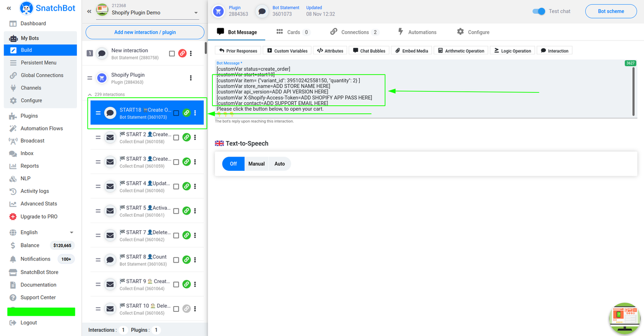Click Add new interaction / plugin
Image resolution: width=644 pixels, height=336 pixels.
145,32
